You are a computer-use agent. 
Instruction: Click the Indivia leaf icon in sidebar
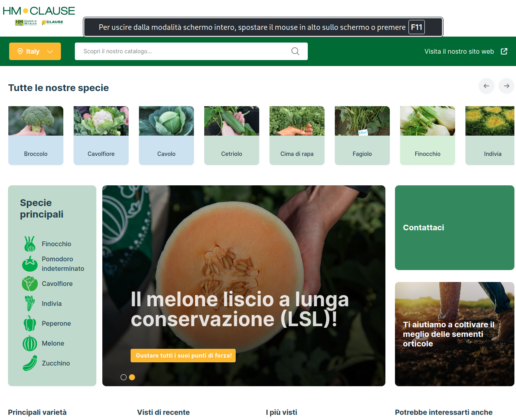tap(30, 303)
